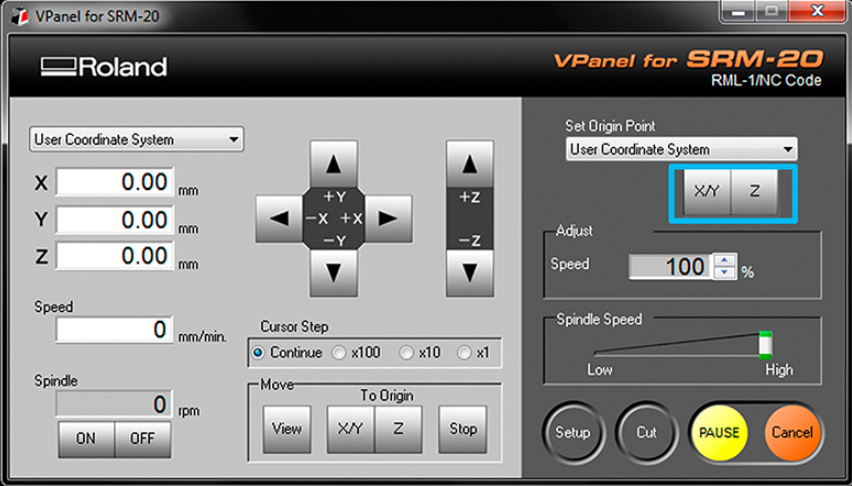Image resolution: width=852 pixels, height=486 pixels.
Task: Click the orange Cancel button
Action: click(792, 433)
